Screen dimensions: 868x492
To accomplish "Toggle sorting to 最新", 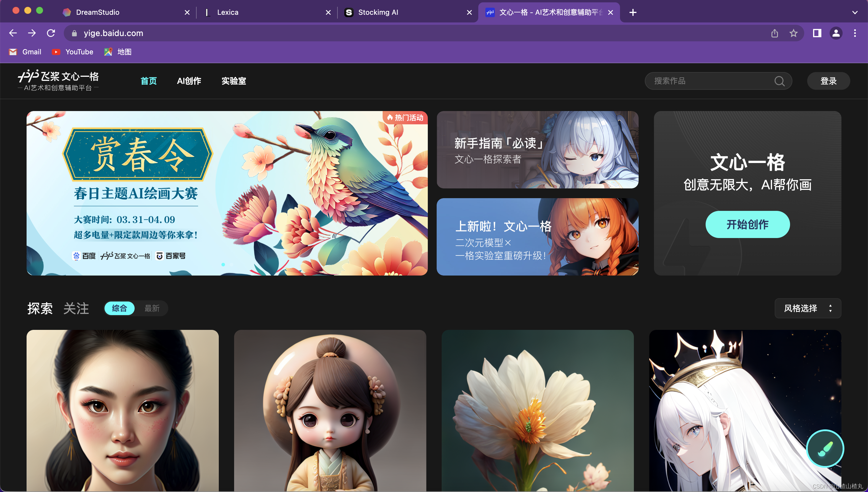I will click(x=152, y=308).
